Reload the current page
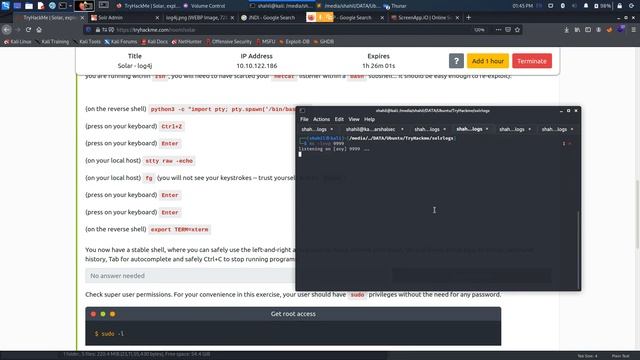 (28, 29)
